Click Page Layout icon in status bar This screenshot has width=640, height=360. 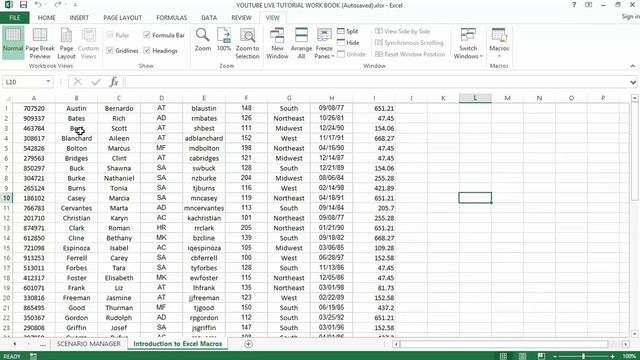tap(522, 356)
